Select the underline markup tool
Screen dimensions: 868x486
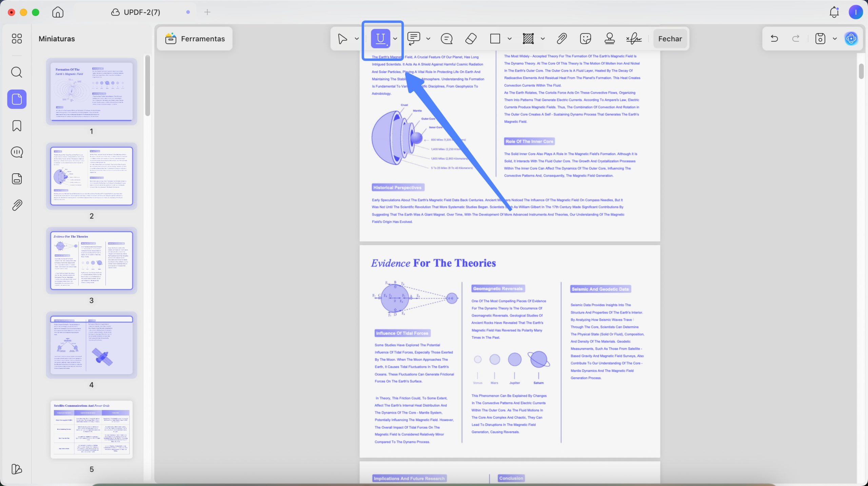click(x=380, y=39)
